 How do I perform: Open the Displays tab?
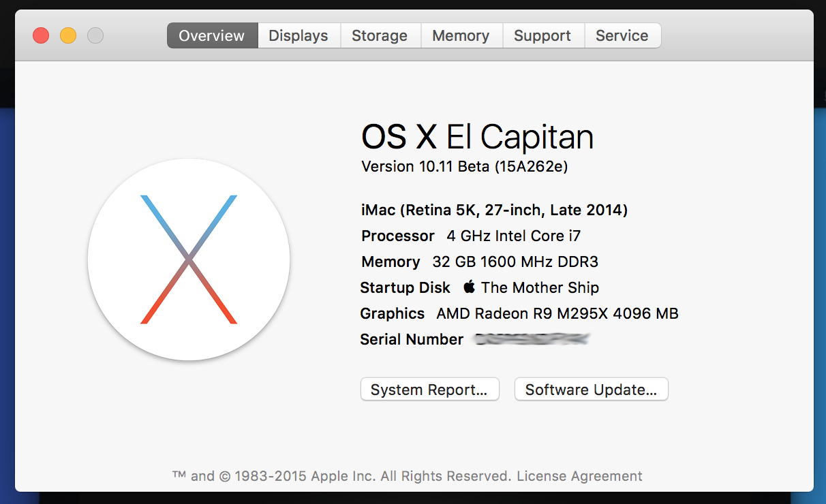pyautogui.click(x=299, y=35)
